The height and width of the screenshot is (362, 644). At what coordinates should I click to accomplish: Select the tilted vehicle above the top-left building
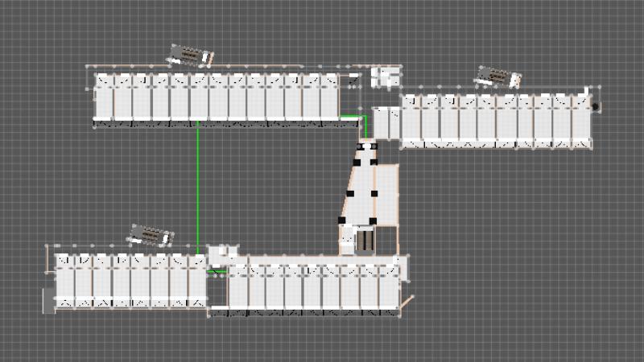[x=190, y=56]
